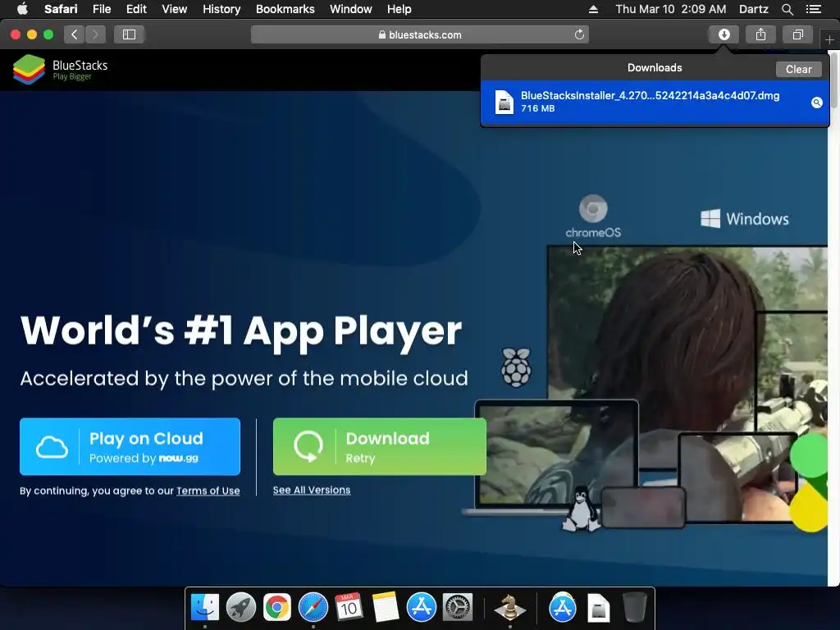Open the Apple menu

(x=22, y=9)
